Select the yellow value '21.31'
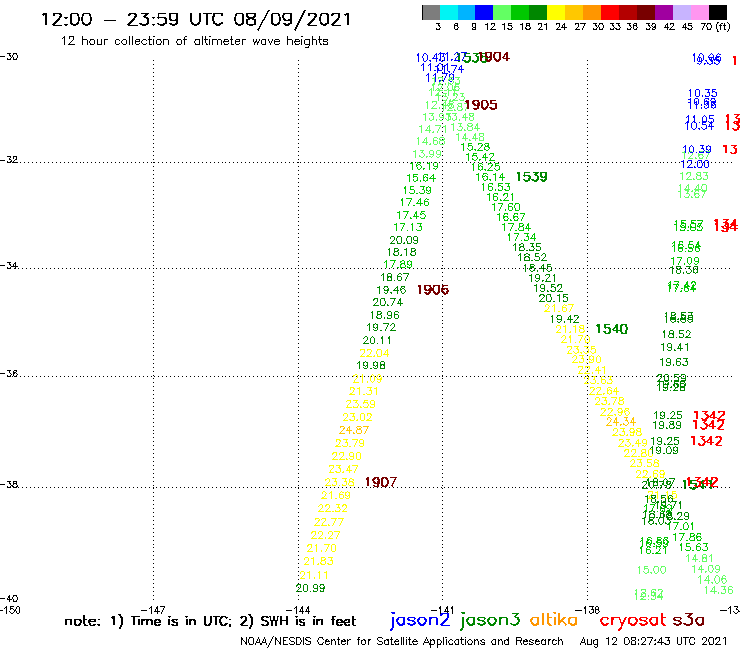Screen dimensions: 740x650 pyautogui.click(x=363, y=391)
